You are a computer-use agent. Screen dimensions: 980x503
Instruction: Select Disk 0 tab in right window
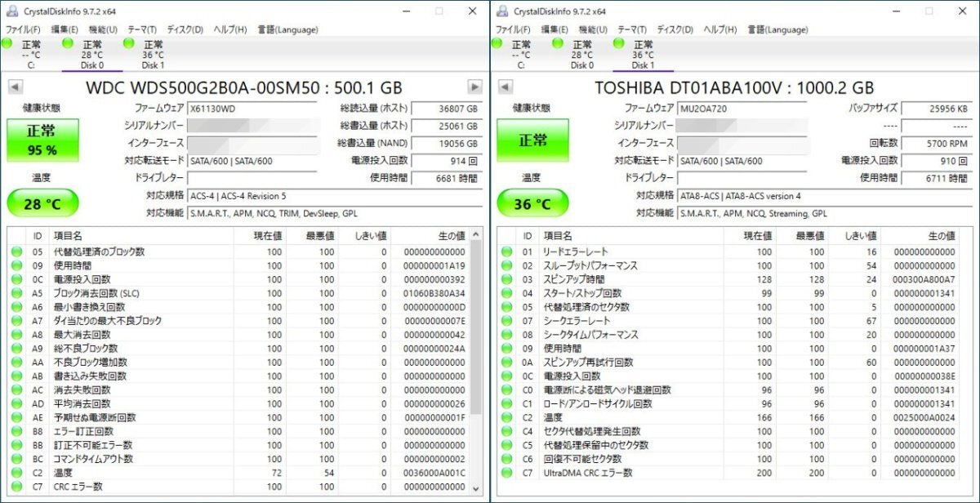[582, 55]
